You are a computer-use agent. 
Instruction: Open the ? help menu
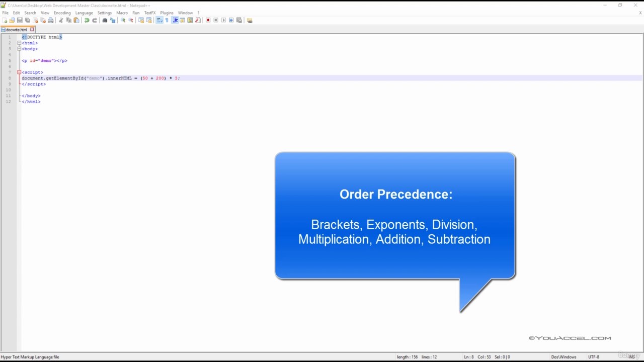click(x=198, y=13)
